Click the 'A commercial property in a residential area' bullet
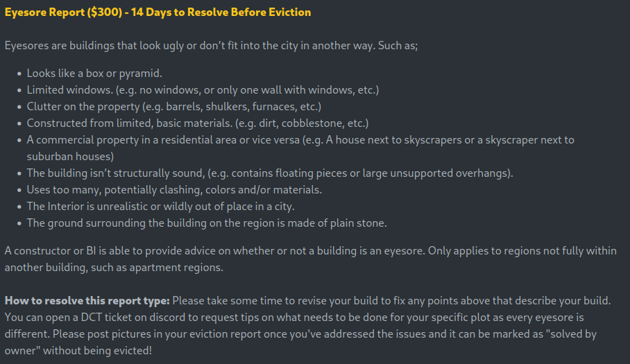The height and width of the screenshot is (364, 630). 300,140
